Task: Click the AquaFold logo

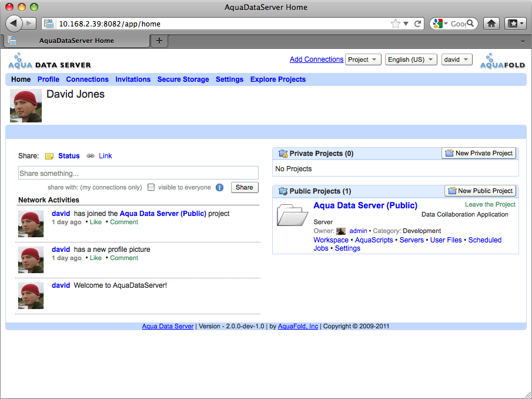Action: pos(503,61)
